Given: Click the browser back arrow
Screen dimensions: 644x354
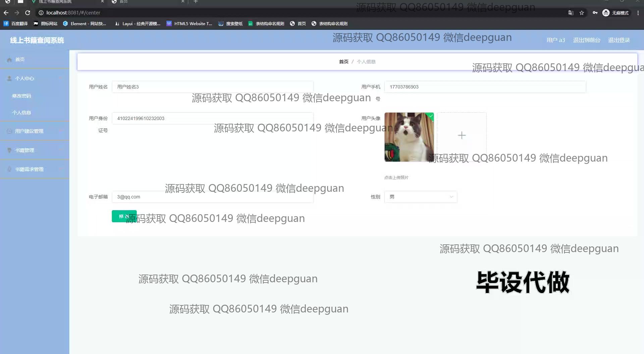Looking at the screenshot, I should [6, 13].
